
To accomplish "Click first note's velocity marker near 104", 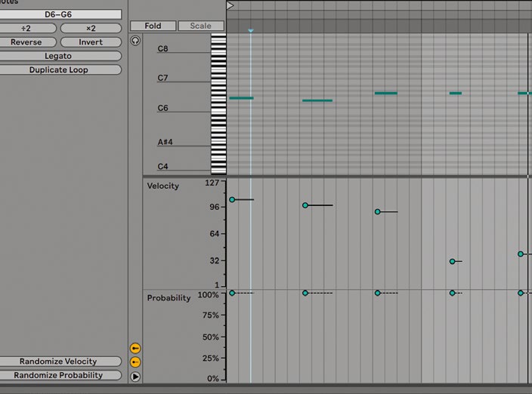I will tap(232, 199).
